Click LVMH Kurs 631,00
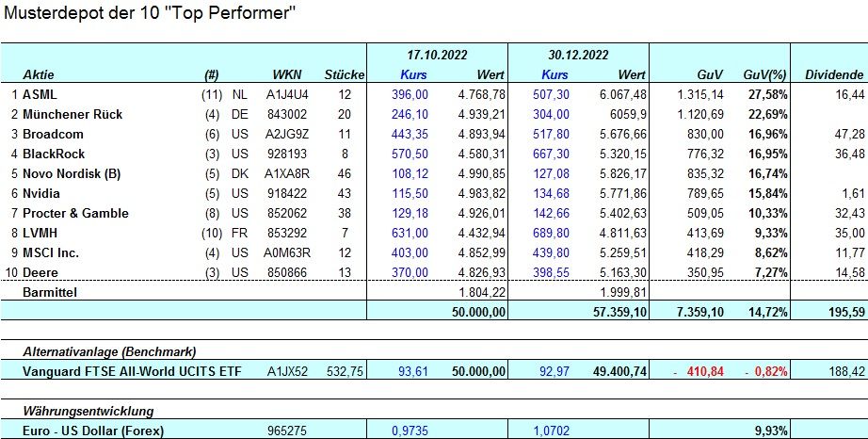 click(410, 233)
